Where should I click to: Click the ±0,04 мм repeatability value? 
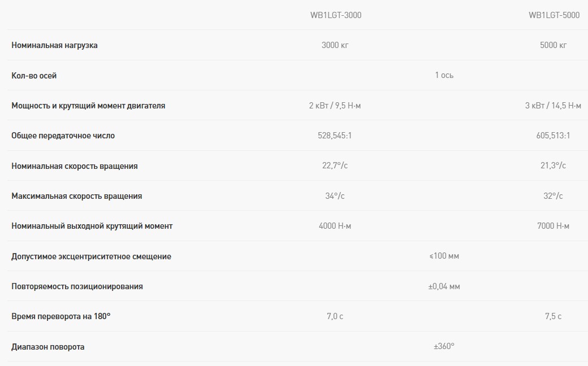(x=444, y=286)
